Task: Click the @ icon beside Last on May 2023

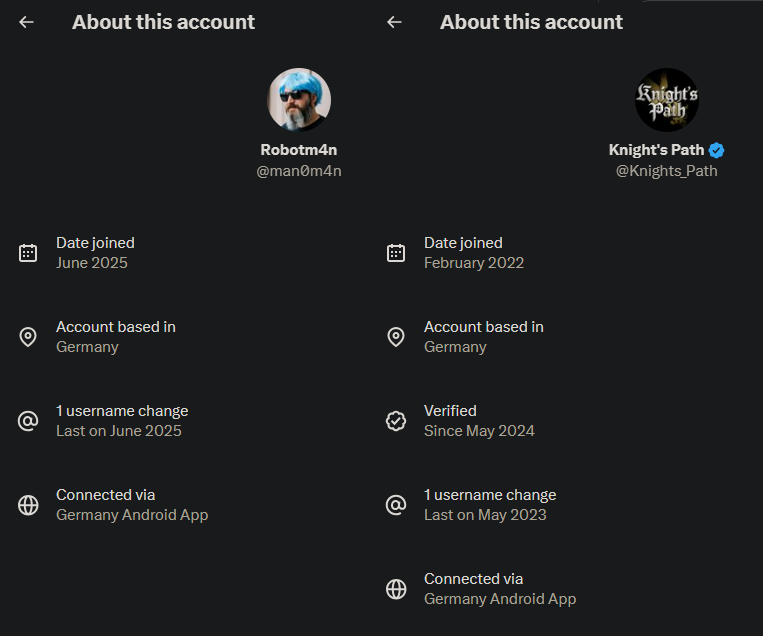Action: (x=396, y=505)
